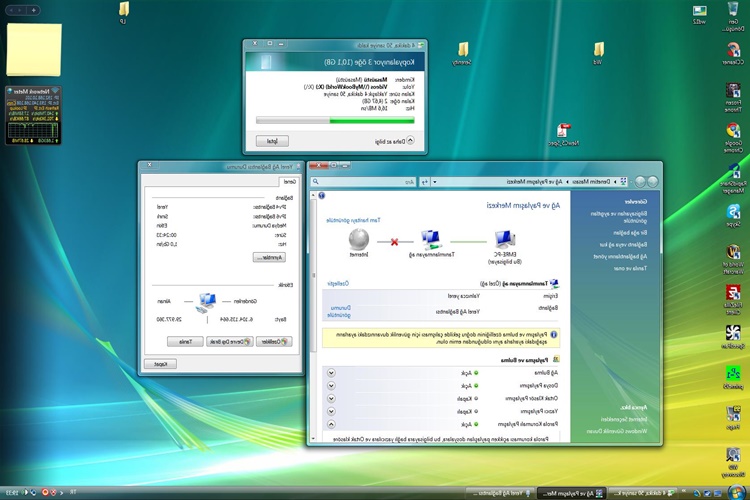Image resolution: width=750 pixels, height=500 pixels.
Task: Click the Tanıla button
Action: pos(185,342)
